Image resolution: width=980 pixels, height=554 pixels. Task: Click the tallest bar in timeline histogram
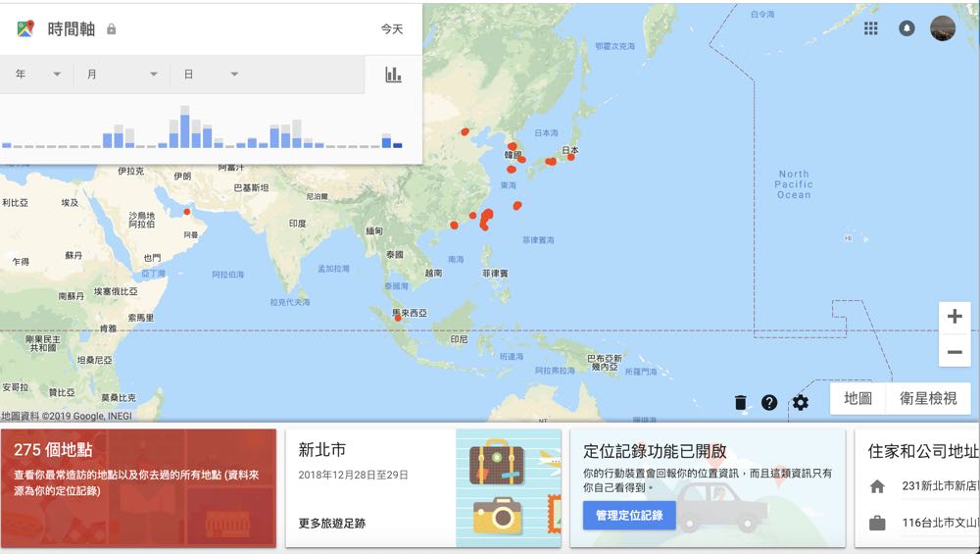click(184, 127)
